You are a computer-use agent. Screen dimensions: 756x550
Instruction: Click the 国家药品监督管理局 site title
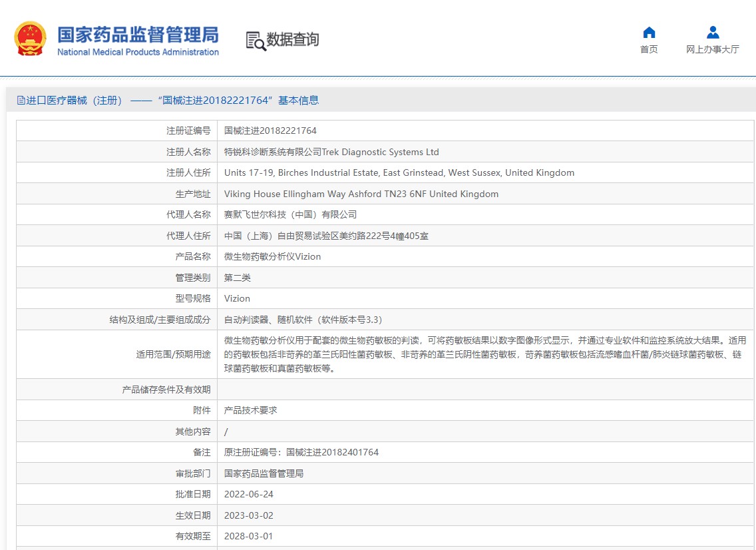pos(138,35)
